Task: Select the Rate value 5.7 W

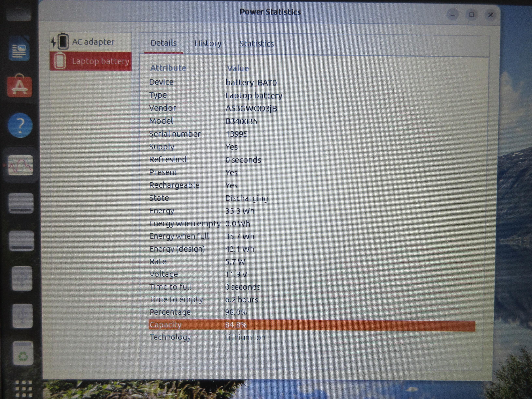Action: (235, 262)
